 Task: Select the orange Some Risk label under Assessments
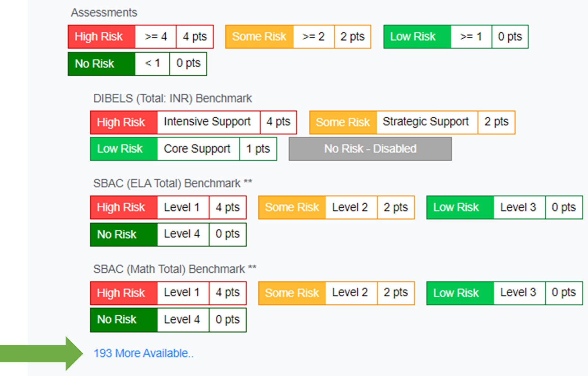(259, 37)
